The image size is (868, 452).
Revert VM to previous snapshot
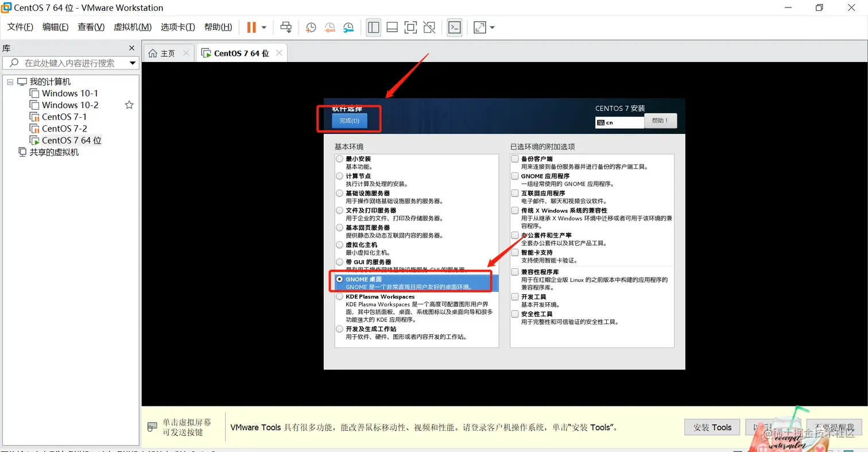[x=330, y=27]
